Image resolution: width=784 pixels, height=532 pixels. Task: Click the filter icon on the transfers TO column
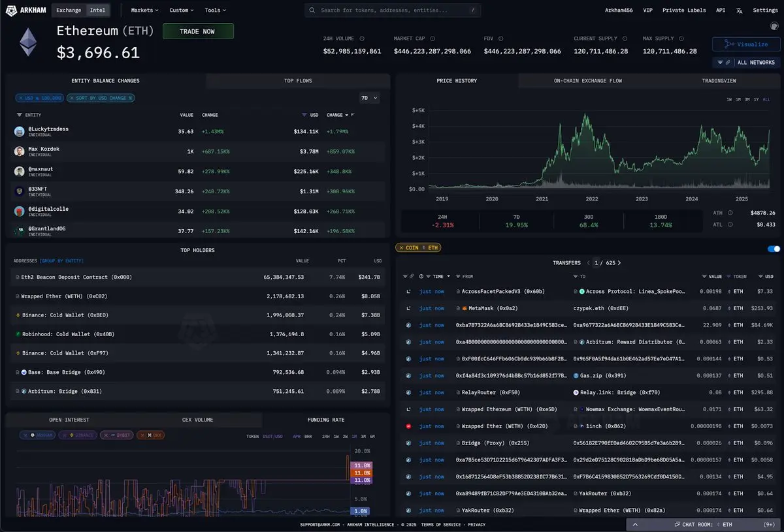coord(576,277)
